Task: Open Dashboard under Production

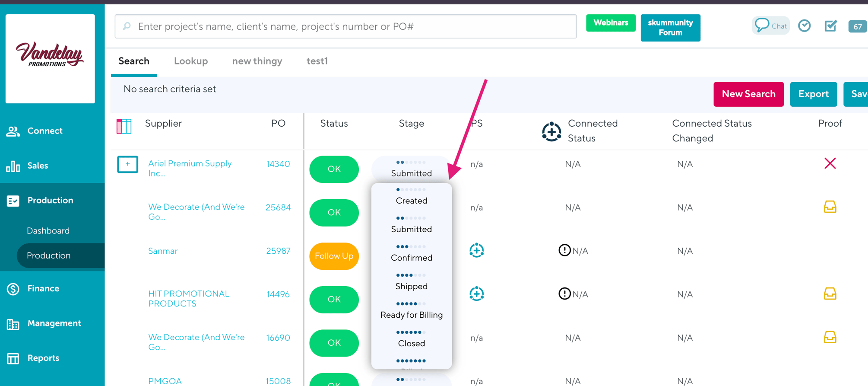Action: (48, 231)
